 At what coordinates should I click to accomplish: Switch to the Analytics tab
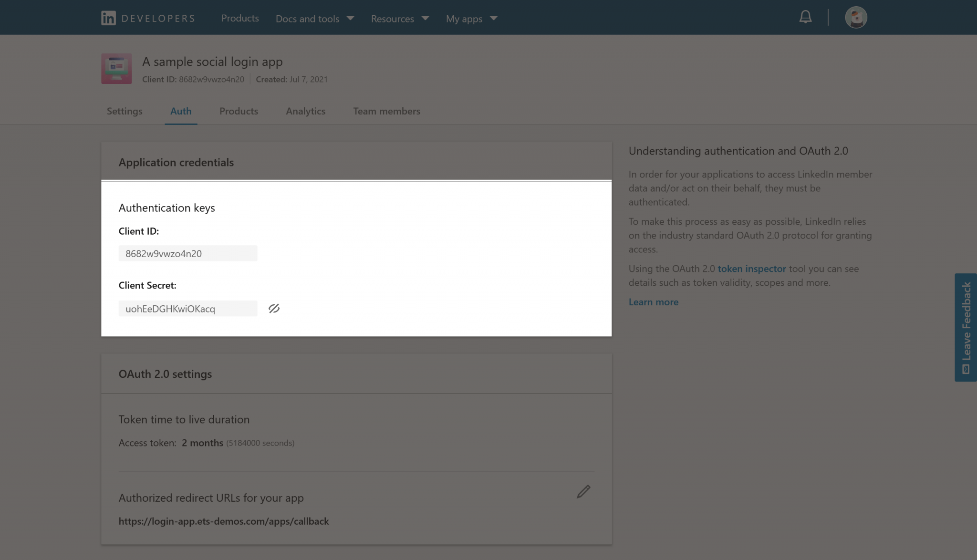[305, 111]
